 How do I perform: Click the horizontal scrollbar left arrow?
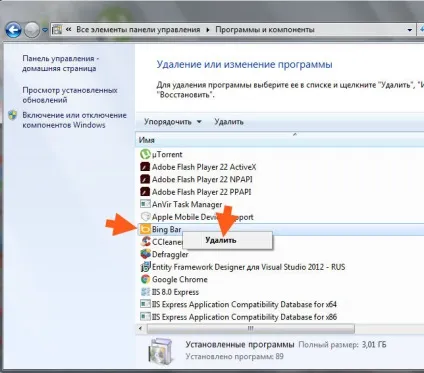click(141, 329)
